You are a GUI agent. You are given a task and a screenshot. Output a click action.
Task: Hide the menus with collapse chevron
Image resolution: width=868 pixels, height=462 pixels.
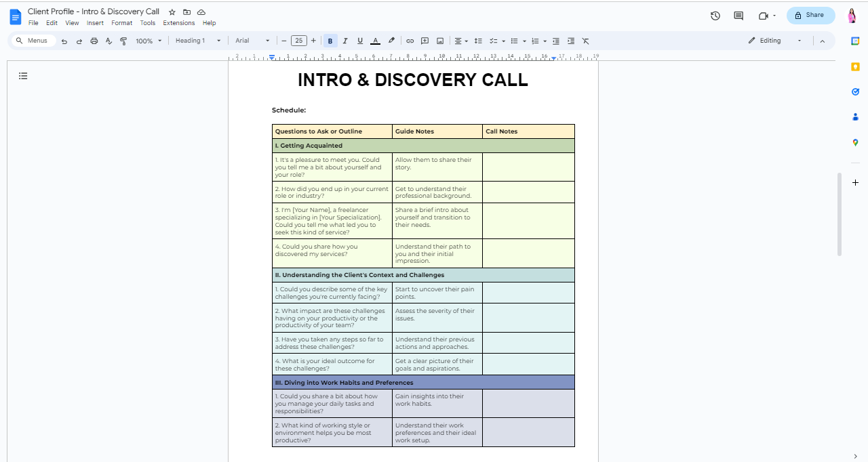823,41
